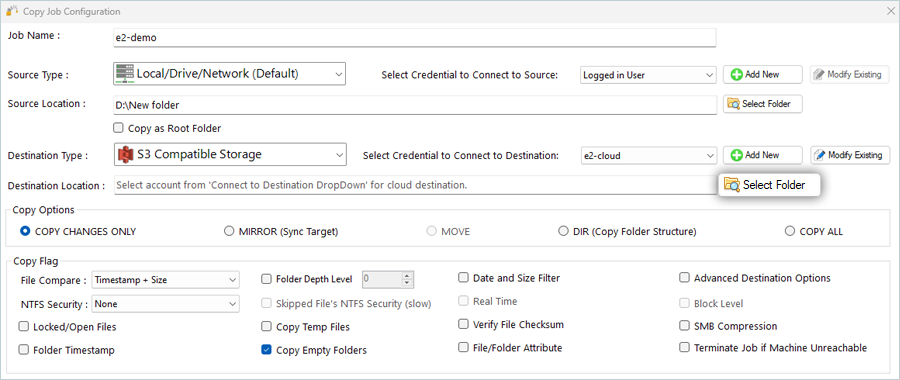The width and height of the screenshot is (900, 380).
Task: Click the server icon in the Source Type box
Action: point(125,73)
